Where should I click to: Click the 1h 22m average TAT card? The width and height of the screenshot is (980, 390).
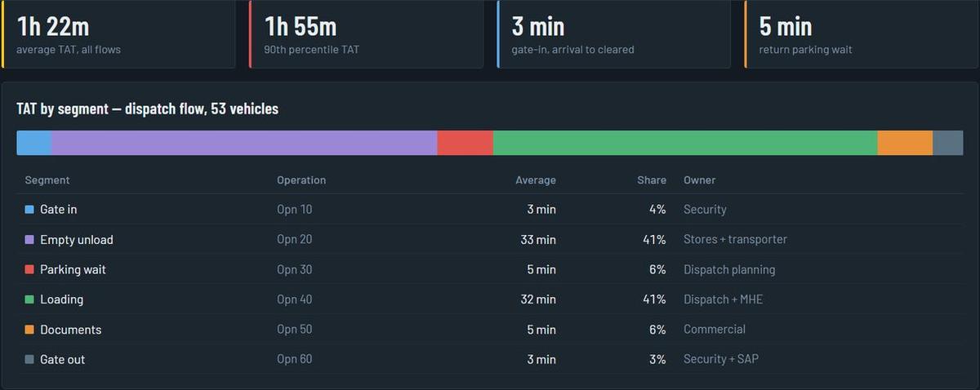[x=118, y=33]
